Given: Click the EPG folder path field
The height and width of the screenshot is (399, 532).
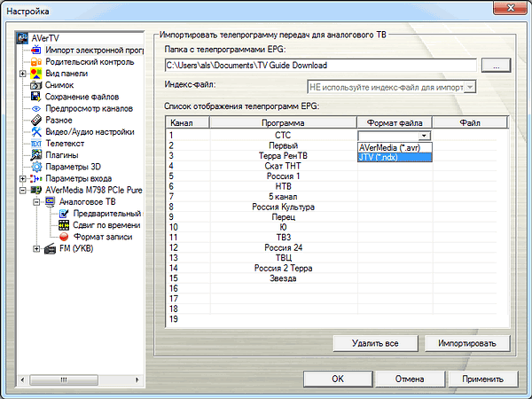Looking at the screenshot, I should coord(321,65).
